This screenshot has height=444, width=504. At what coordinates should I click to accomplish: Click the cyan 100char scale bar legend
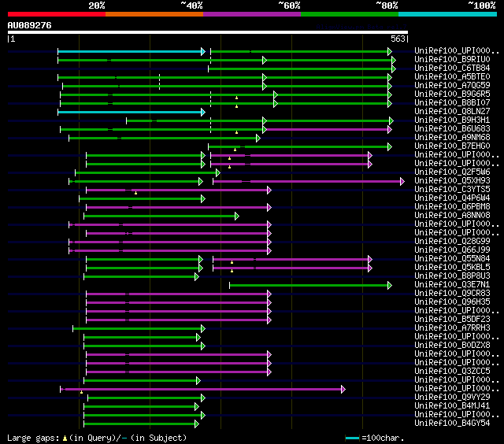click(x=352, y=438)
